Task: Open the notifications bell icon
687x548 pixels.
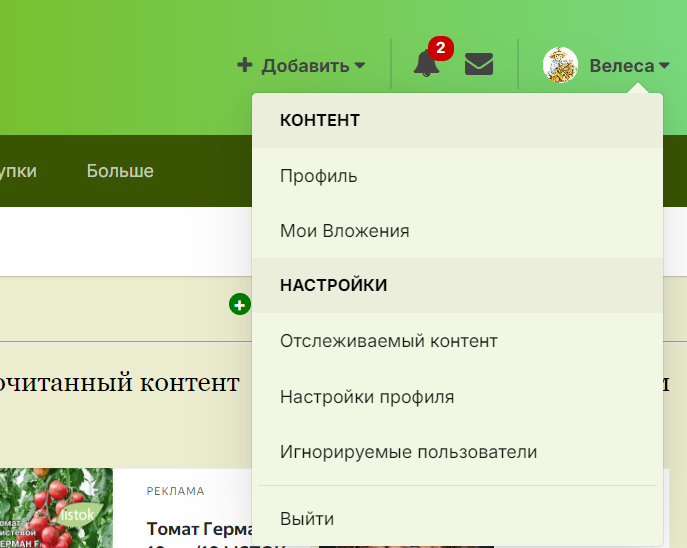Action: pos(426,66)
